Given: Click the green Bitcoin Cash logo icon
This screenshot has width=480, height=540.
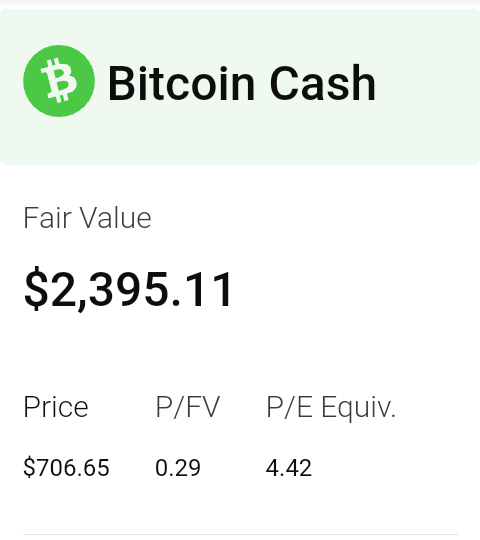Looking at the screenshot, I should pyautogui.click(x=59, y=81).
